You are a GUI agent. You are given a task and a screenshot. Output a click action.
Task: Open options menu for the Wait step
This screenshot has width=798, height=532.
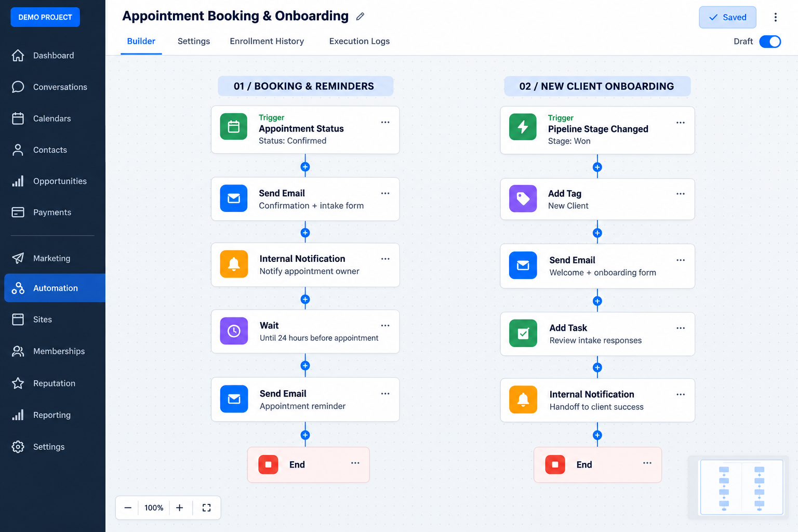pos(385,326)
